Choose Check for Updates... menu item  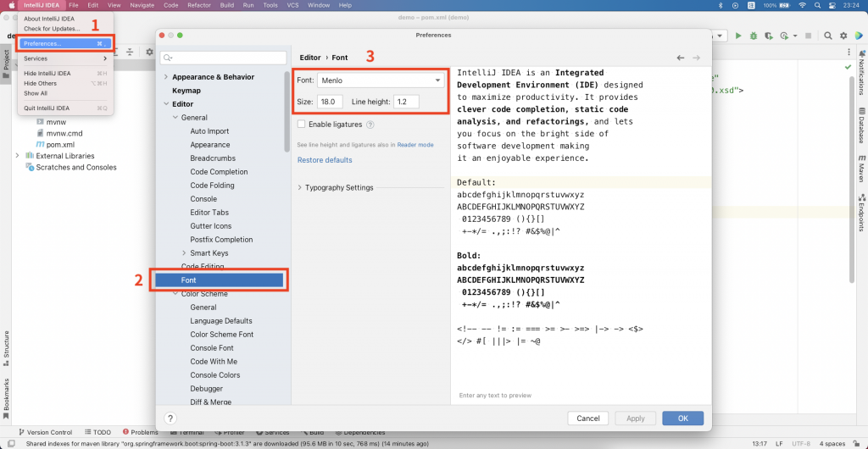click(x=52, y=28)
